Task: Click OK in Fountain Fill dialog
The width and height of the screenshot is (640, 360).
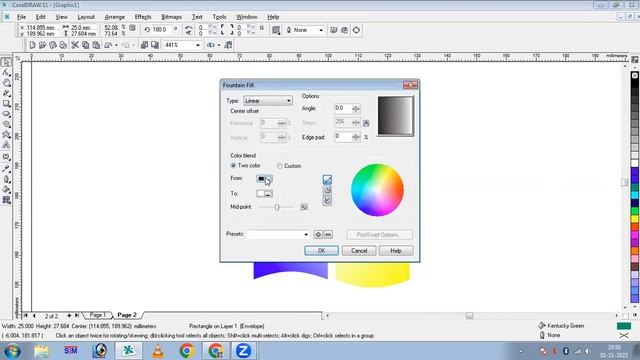Action: (x=321, y=251)
